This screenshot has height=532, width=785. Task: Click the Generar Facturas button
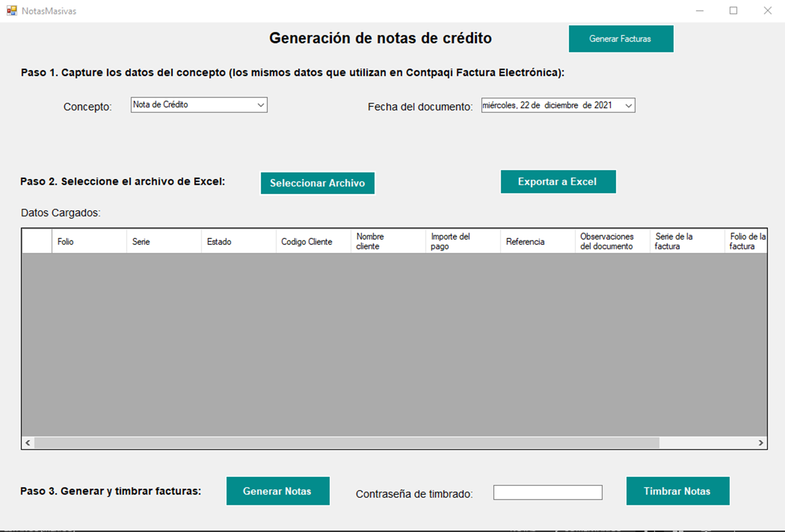point(620,39)
